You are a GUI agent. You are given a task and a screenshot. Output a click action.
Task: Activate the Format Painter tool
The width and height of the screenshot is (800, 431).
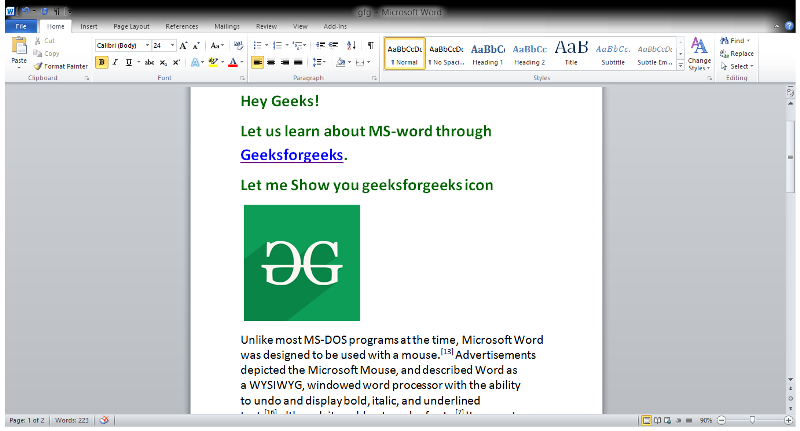point(61,66)
